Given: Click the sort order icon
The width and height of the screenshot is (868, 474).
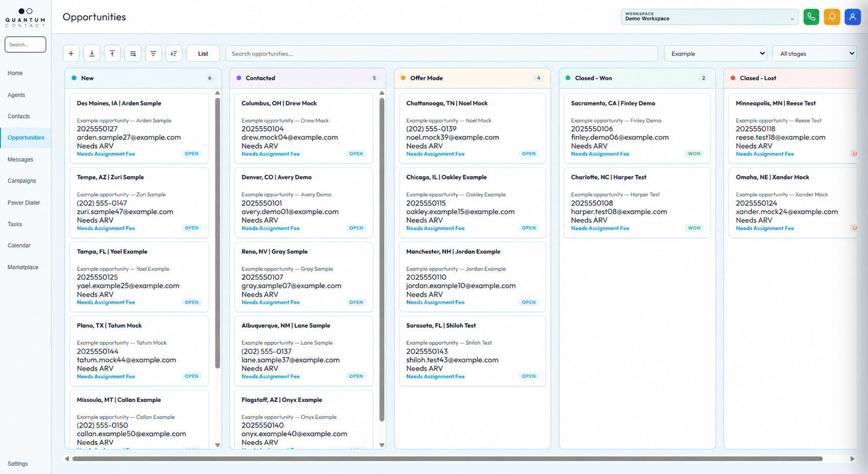Looking at the screenshot, I should coord(174,54).
